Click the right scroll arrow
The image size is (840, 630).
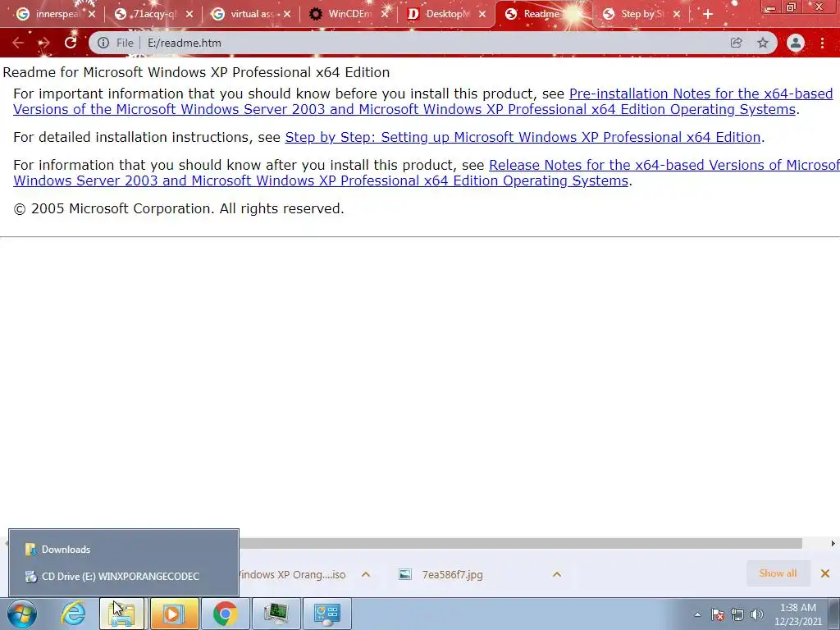click(x=833, y=543)
